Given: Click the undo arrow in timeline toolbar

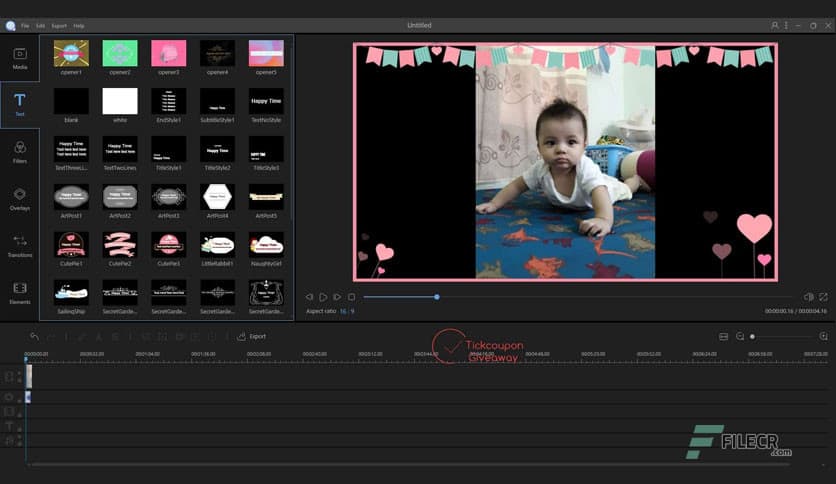Looking at the screenshot, I should click(x=34, y=337).
